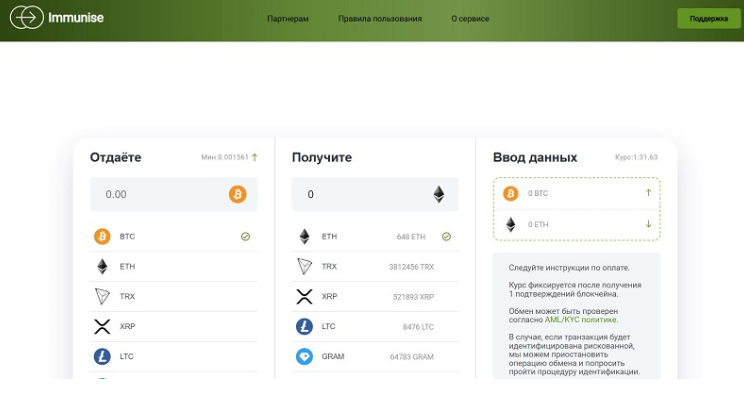Click the Мин:0.001561 minimum label
The image size is (744, 396).
(225, 157)
